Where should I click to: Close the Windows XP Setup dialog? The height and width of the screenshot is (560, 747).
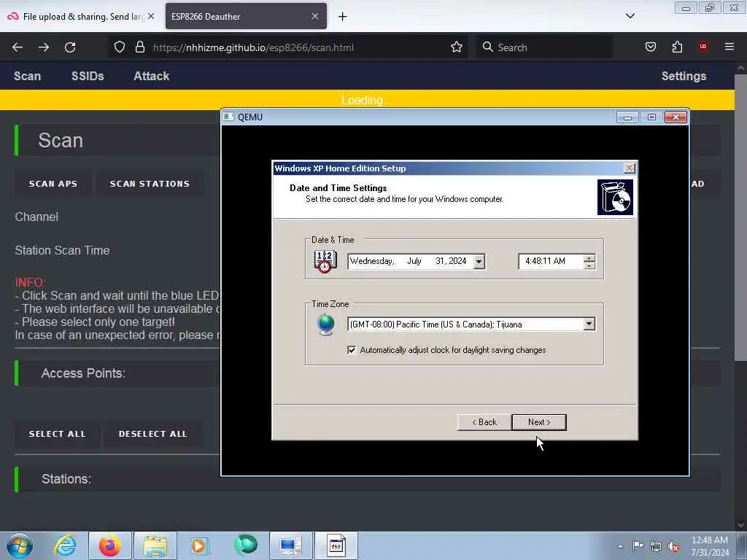pos(629,168)
